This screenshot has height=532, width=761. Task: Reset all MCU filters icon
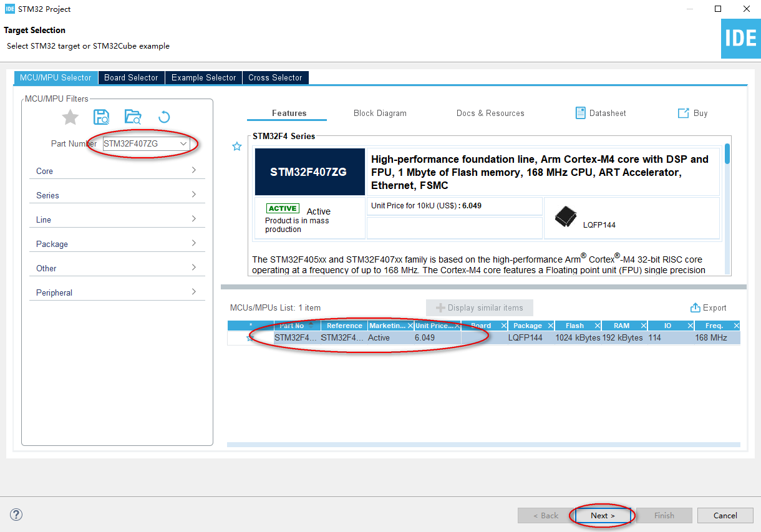[164, 117]
